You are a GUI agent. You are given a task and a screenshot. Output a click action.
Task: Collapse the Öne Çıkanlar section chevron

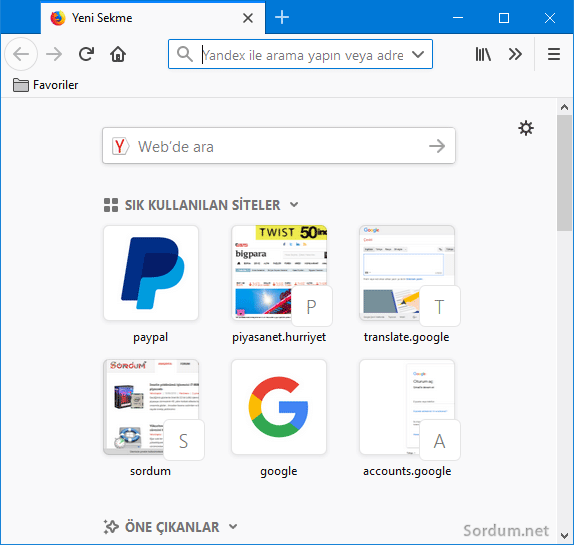233,527
